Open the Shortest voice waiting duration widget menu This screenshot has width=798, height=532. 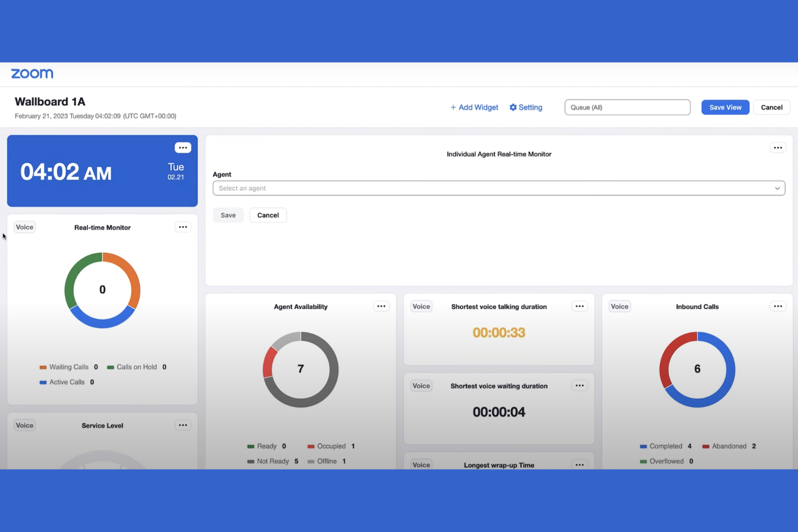click(x=580, y=385)
